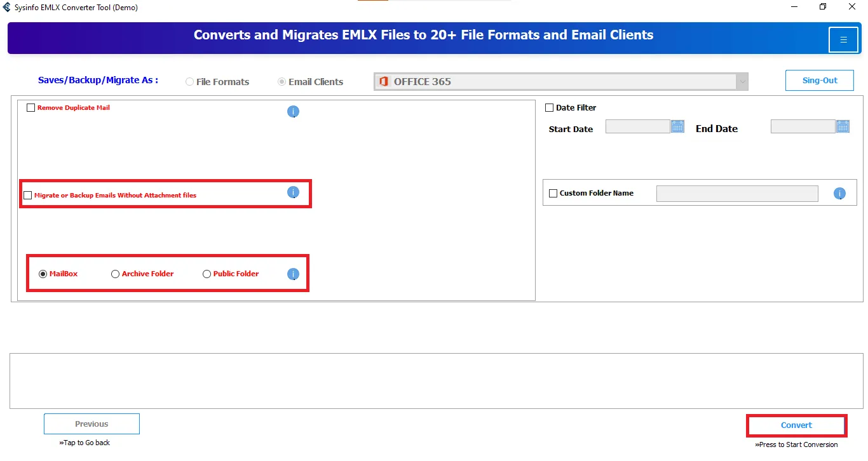Check Migrate Emails Without Attachment files
The height and width of the screenshot is (461, 868).
[x=27, y=196]
